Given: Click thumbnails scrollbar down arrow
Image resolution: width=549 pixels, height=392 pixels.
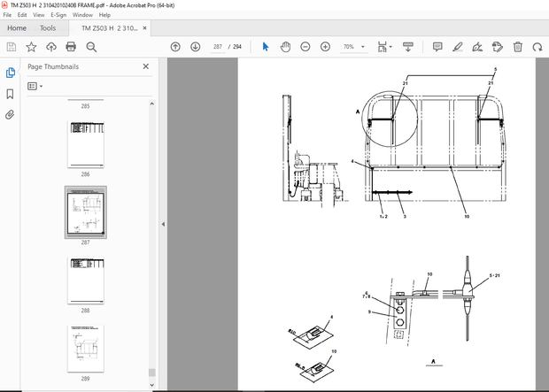Looking at the screenshot, I should point(151,385).
